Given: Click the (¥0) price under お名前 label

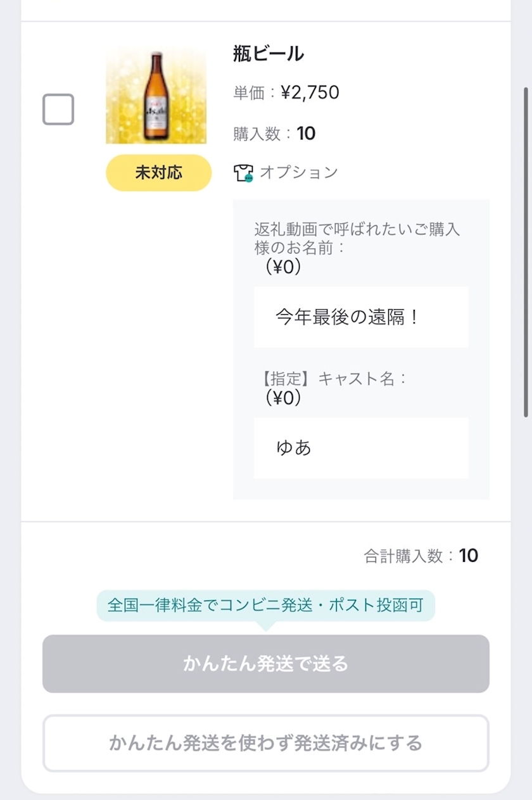Looking at the screenshot, I should [282, 267].
